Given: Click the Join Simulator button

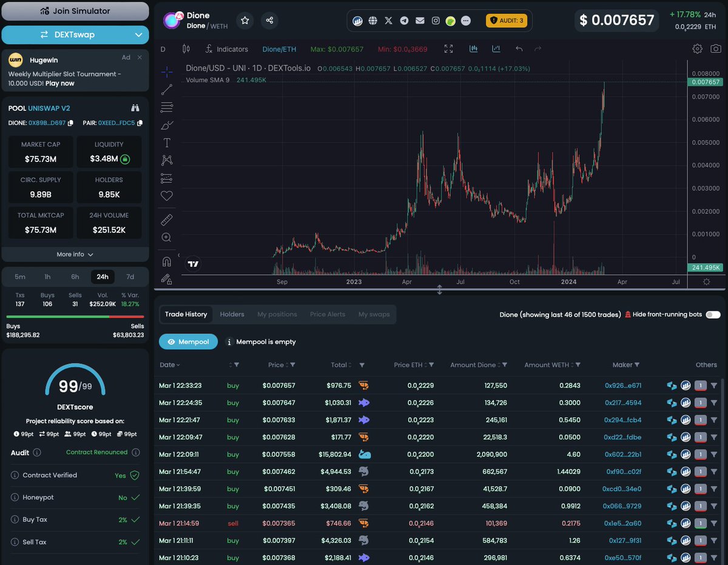Looking at the screenshot, I should click(x=75, y=11).
